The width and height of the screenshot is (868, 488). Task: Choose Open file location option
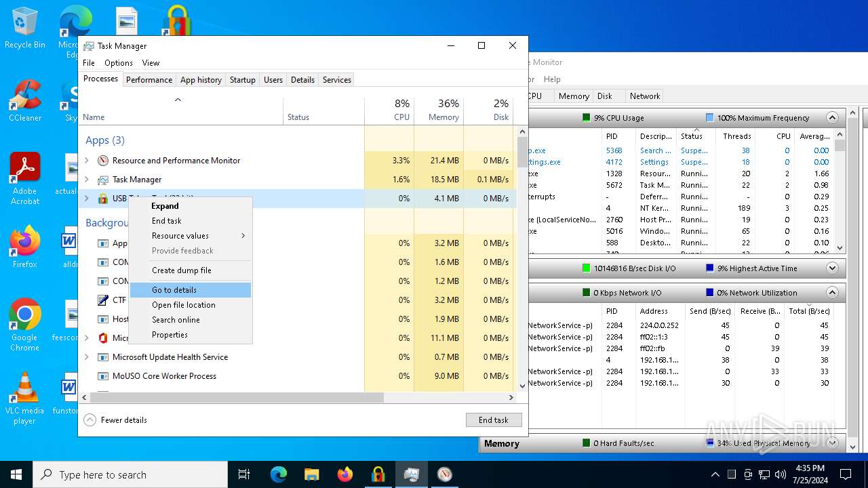pyautogui.click(x=191, y=305)
